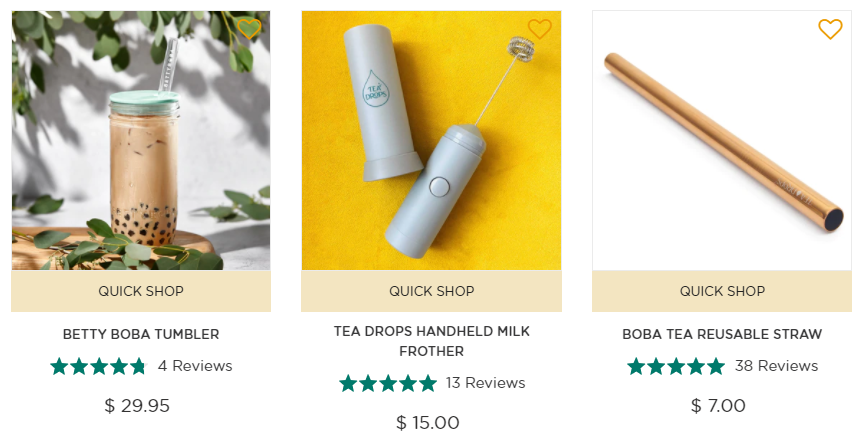Click the $ 29.95 tumbler price

[137, 406]
